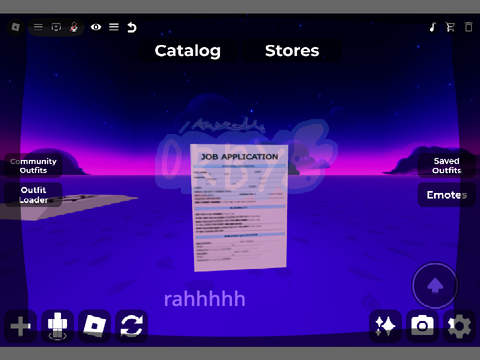The image size is (480, 360).
Task: Click the trash can icon
Action: [x=469, y=27]
